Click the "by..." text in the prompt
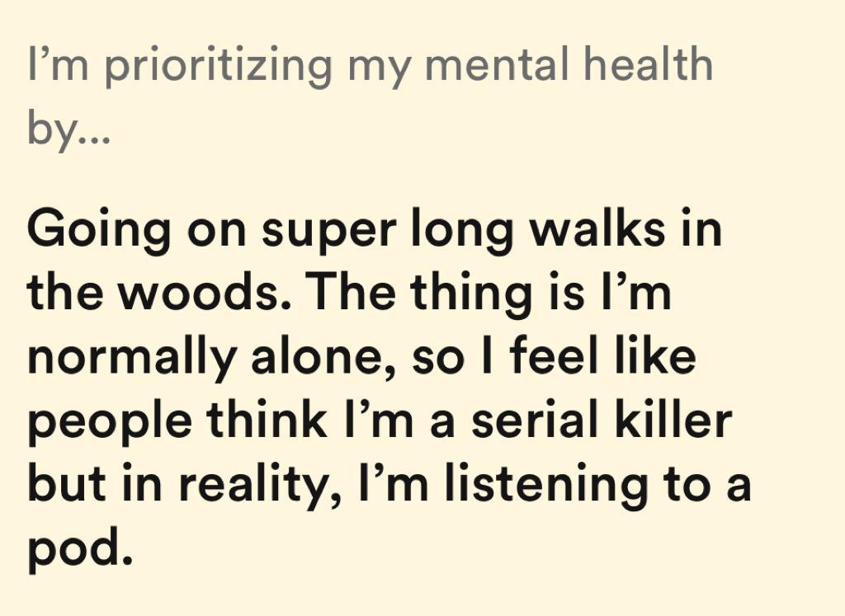 (x=68, y=129)
